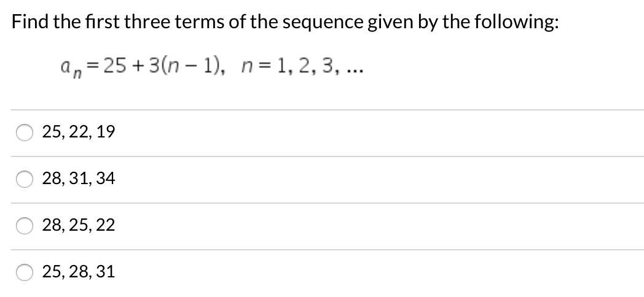
Task: Click the answer label text 28, 31, 34
Action: (x=79, y=179)
